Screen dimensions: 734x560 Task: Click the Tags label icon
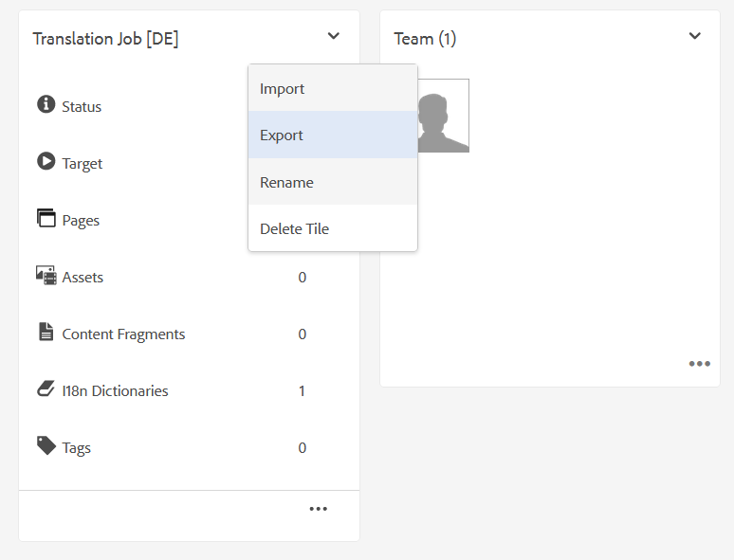click(x=46, y=445)
